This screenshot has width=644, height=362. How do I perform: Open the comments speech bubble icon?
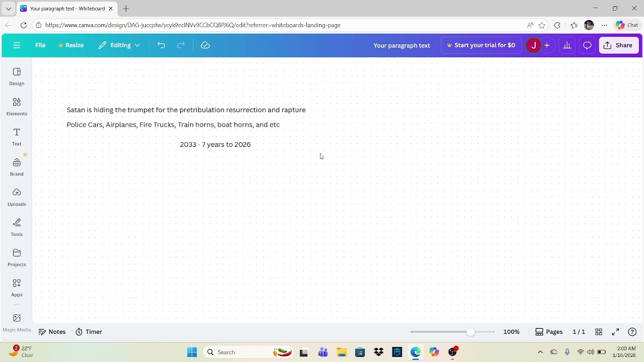click(x=587, y=45)
